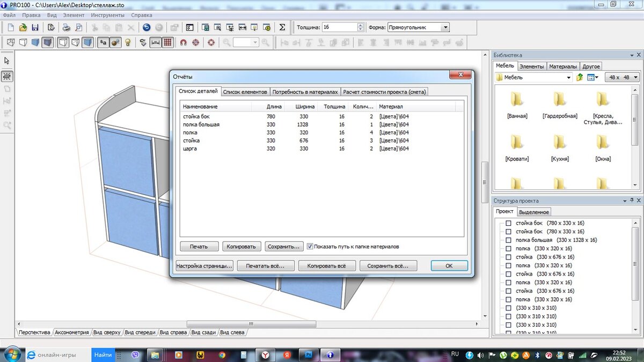Expand the 'Мебель' folder path dropdown
Screen dimensions: 644x362
tap(569, 77)
